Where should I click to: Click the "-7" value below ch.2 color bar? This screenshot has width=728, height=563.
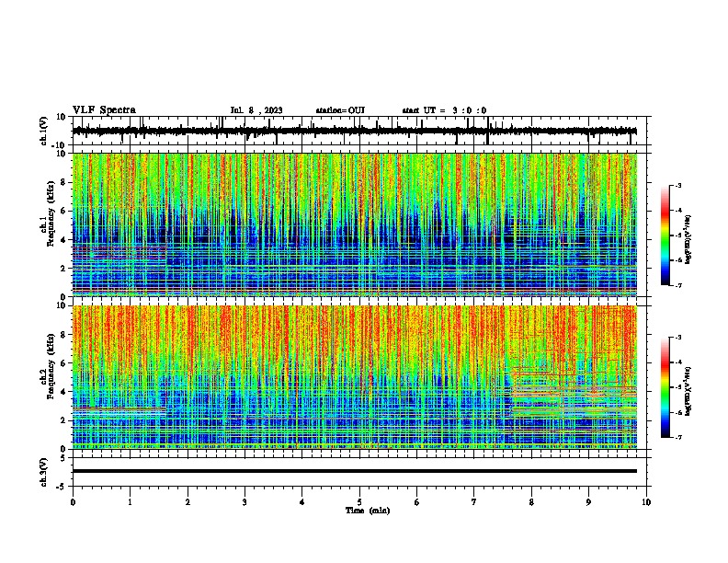[677, 437]
